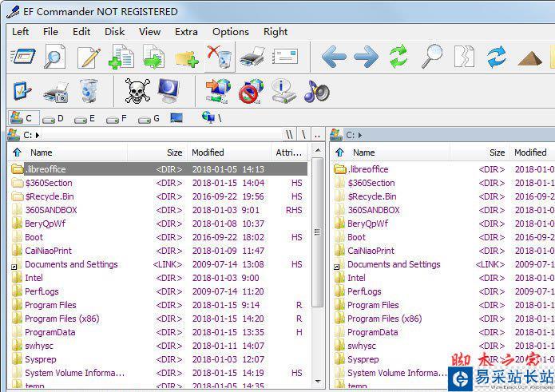Screen dimensions: 555x392
Task: Click the skull and crossbones icon
Action: tap(137, 91)
